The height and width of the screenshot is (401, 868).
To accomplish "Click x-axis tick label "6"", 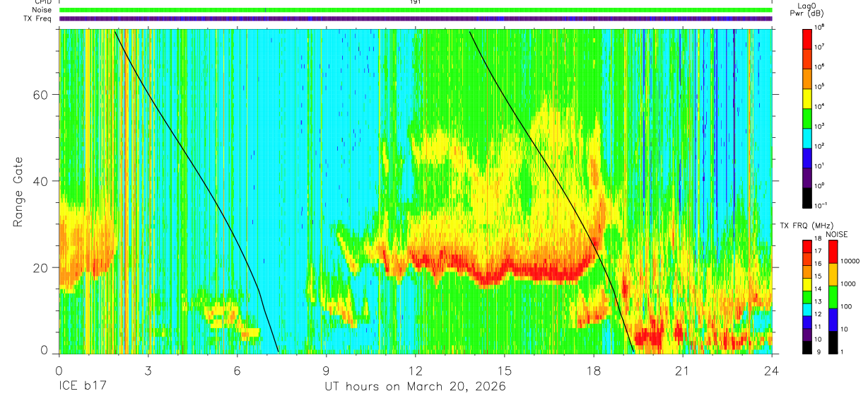I will (x=237, y=370).
